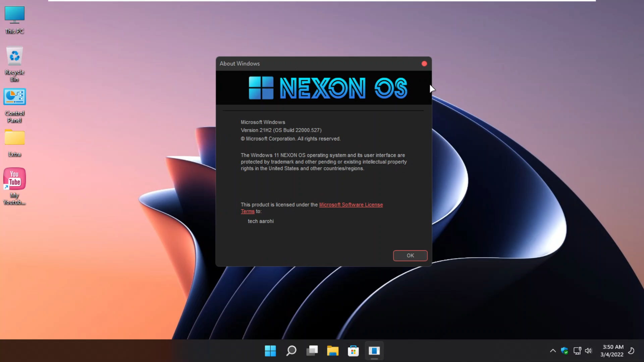Click the About Windows title text
Image resolution: width=644 pixels, height=362 pixels.
pos(239,64)
